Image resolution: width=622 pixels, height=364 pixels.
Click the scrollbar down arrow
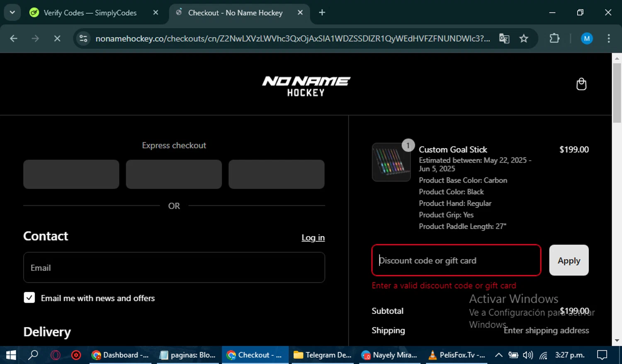tap(617, 340)
